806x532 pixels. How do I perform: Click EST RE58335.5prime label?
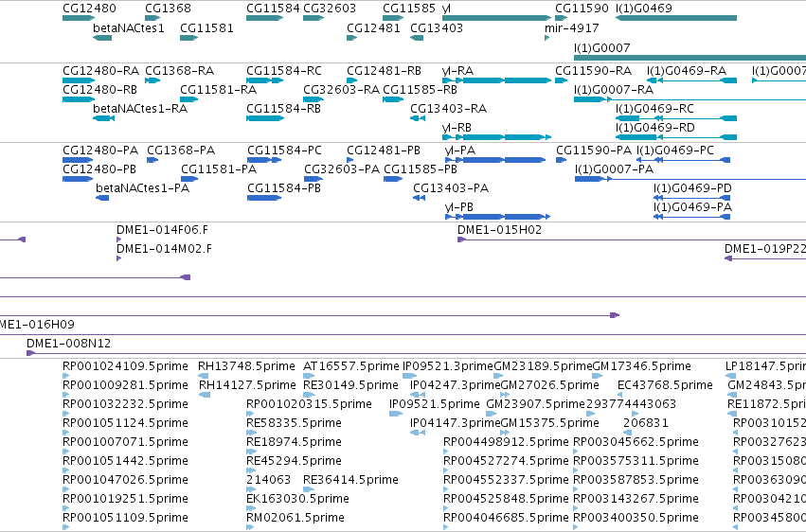[x=294, y=423]
